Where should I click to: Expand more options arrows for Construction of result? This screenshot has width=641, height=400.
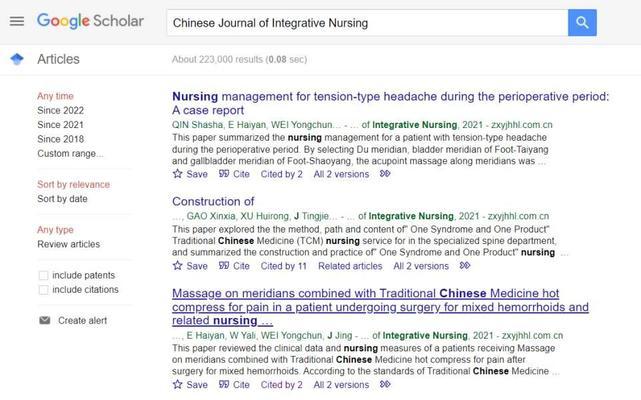pos(465,266)
